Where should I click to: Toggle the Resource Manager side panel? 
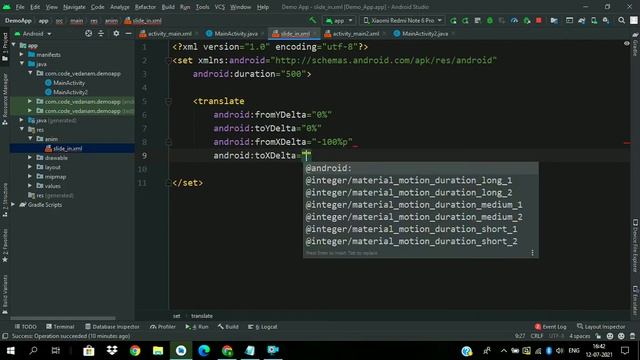[x=5, y=100]
